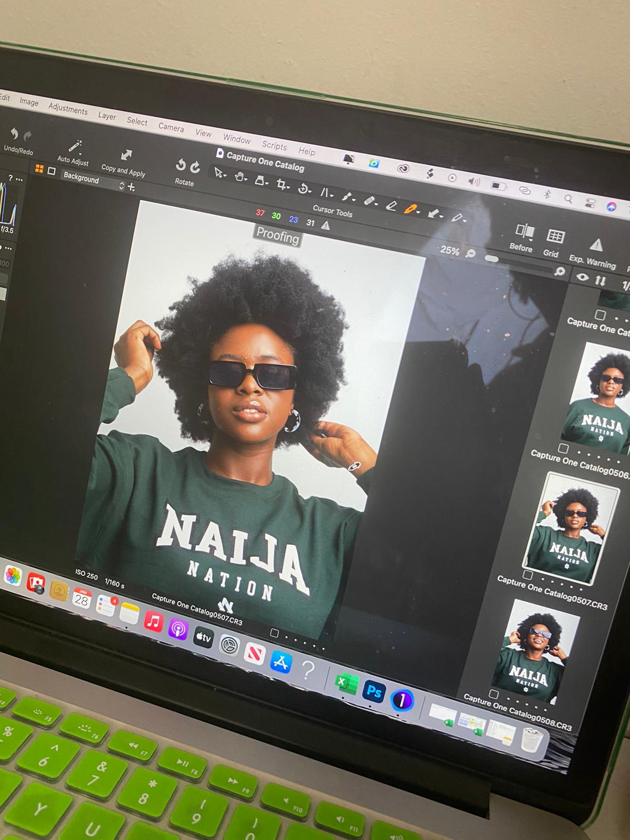The width and height of the screenshot is (630, 840).
Task: Click the Copy and Apply arrows icon
Action: (x=126, y=155)
